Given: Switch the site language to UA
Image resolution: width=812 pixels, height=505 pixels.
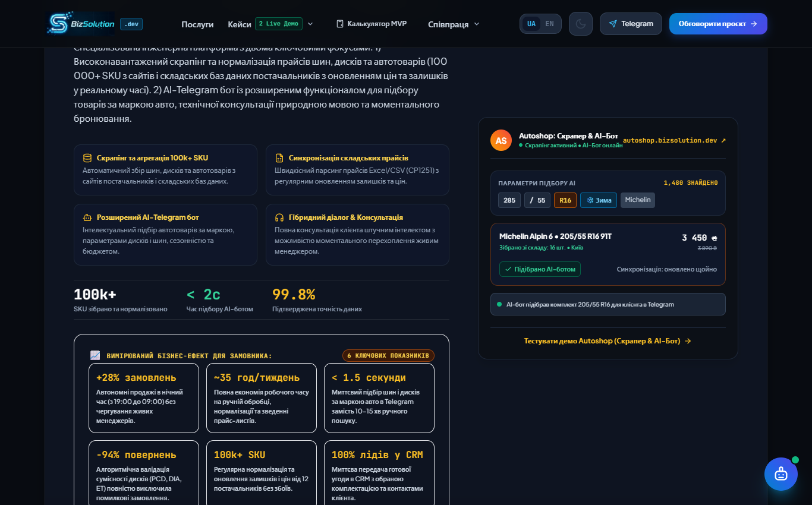Looking at the screenshot, I should coord(531,24).
